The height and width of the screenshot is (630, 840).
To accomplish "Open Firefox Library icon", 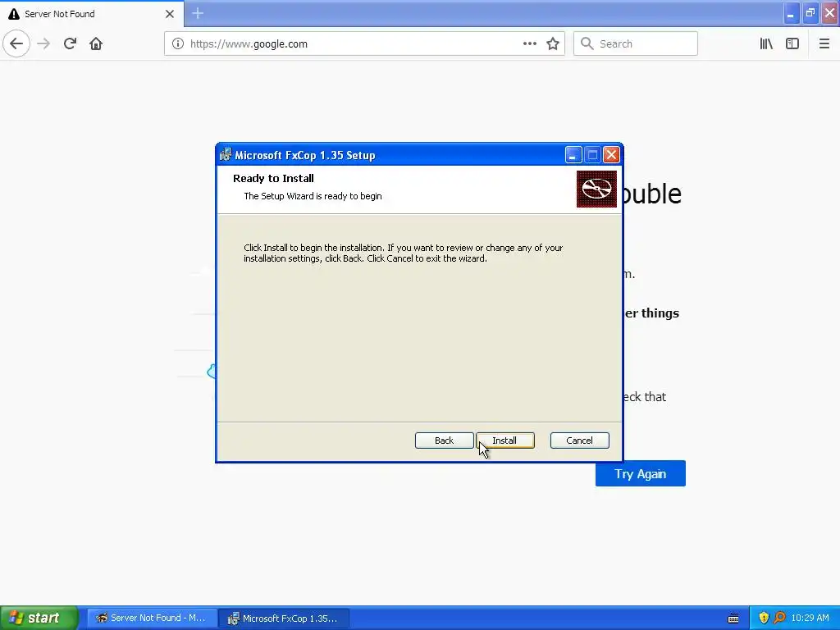I will (x=766, y=44).
